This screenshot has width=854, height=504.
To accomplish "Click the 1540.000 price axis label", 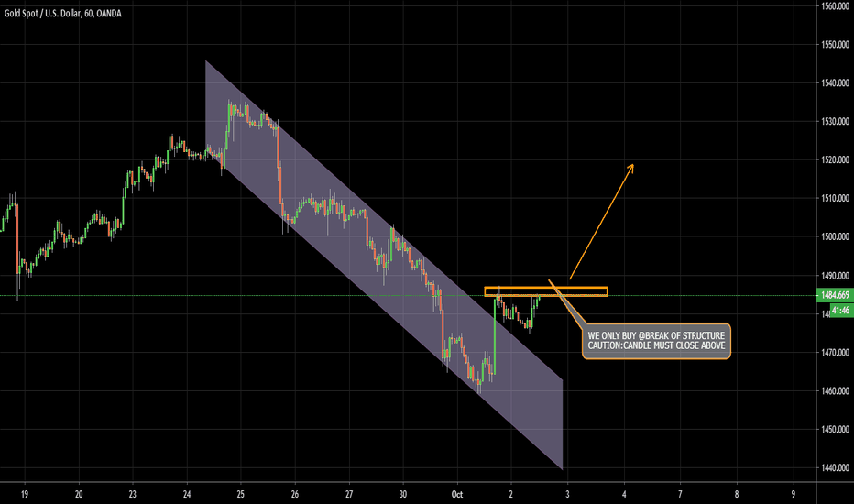I will pos(835,82).
